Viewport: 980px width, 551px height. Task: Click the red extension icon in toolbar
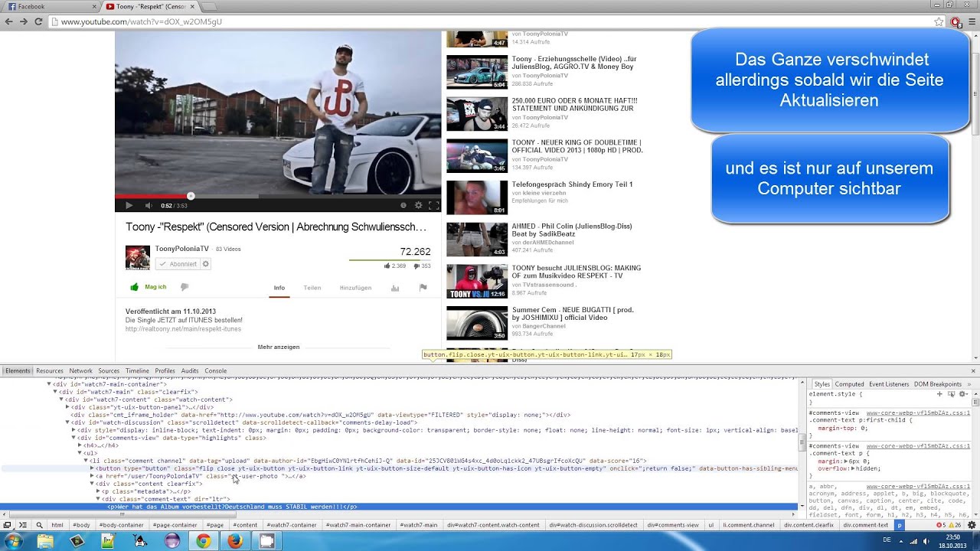click(x=956, y=21)
